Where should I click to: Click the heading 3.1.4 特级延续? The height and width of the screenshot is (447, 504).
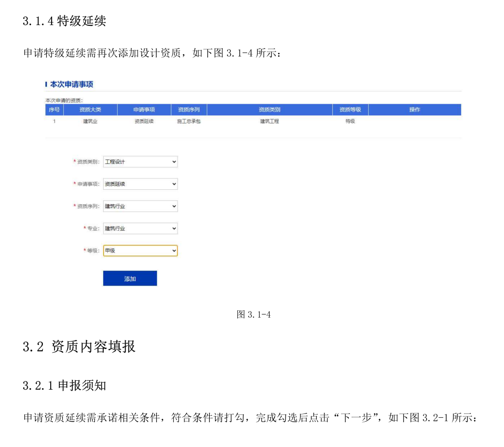tap(64, 22)
